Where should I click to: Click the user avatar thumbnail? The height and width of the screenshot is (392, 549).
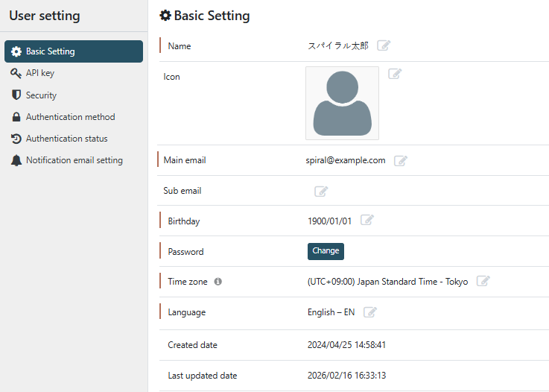342,104
